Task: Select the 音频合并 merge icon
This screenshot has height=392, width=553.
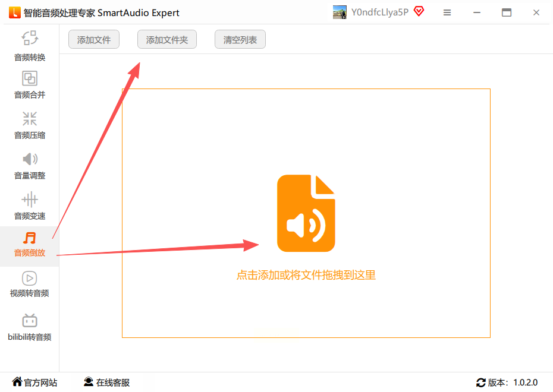Action: 30,78
